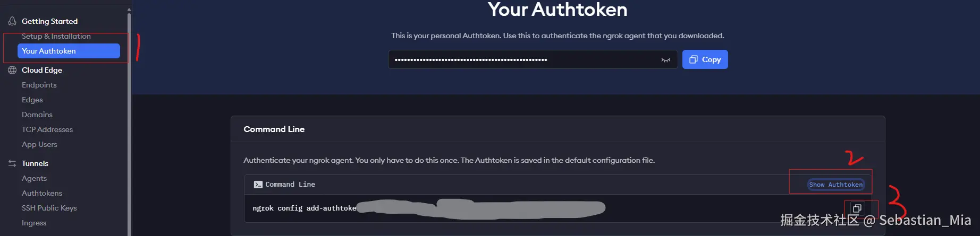Go to Authtokens under Tunnels
This screenshot has height=236, width=980.
(x=42, y=193)
